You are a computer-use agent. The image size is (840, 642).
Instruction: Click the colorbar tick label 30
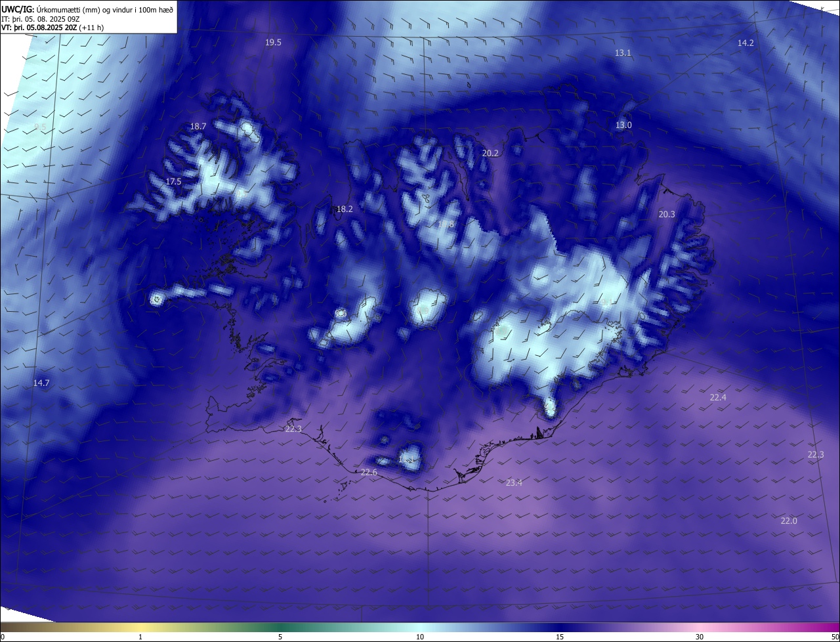700,637
